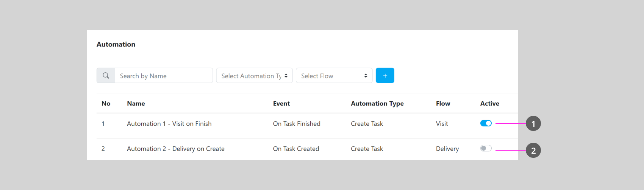Click the blue plus add automation button
644x190 pixels.
[x=385, y=76]
